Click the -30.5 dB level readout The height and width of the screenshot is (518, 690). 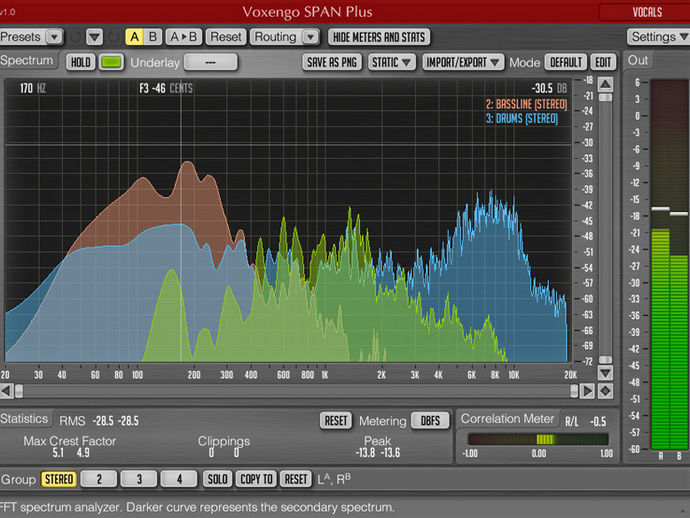tap(550, 88)
